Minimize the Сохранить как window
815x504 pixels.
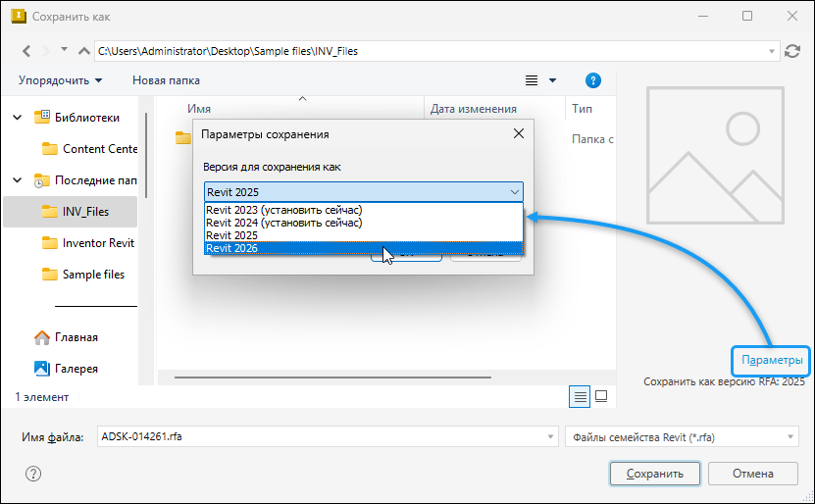pyautogui.click(x=703, y=16)
